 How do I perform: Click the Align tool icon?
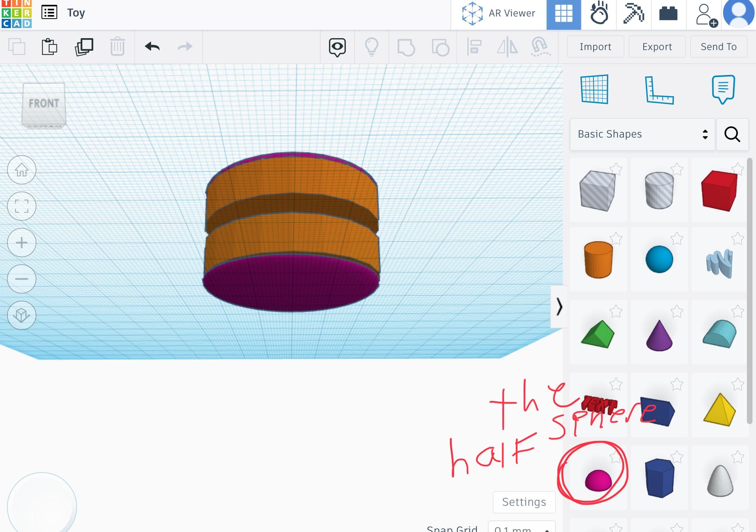point(474,47)
